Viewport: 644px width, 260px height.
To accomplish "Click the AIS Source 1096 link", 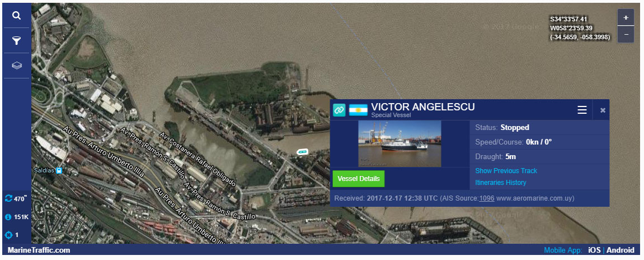I will (487, 198).
